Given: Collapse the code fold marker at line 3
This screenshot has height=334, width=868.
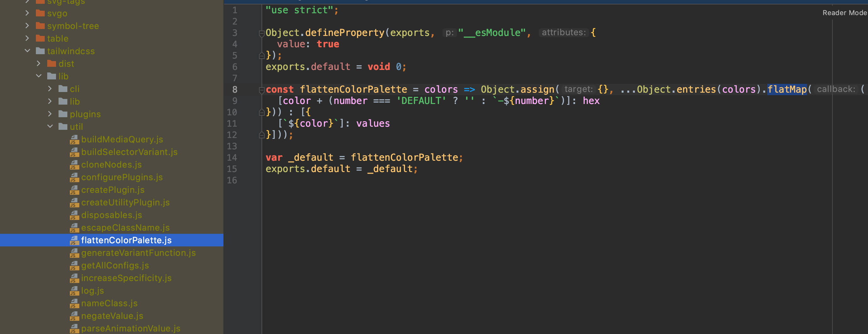Looking at the screenshot, I should 262,33.
